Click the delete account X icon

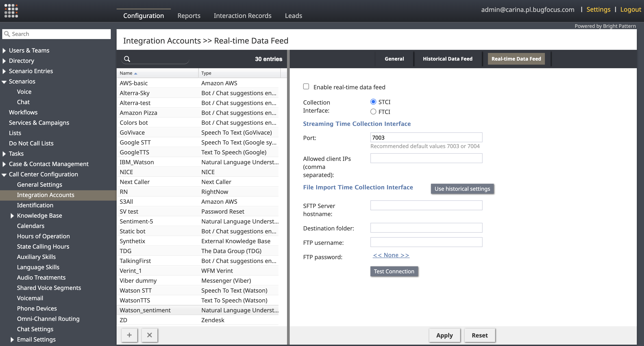click(x=149, y=335)
